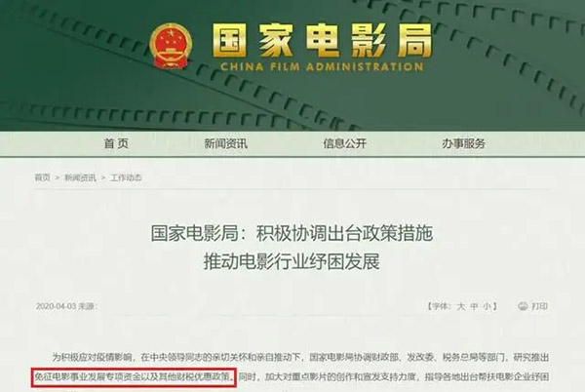Go to the 办事服务 navigation item
The image size is (585, 392).
coord(463,143)
